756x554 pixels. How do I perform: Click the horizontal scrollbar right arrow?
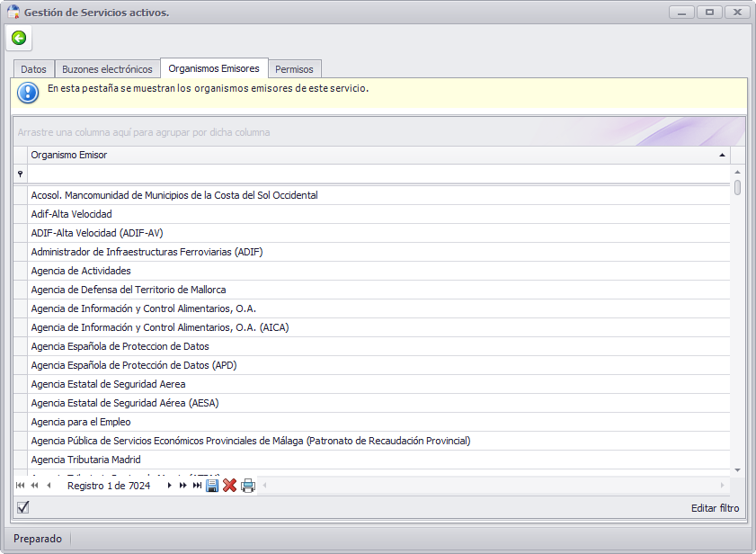click(x=722, y=486)
